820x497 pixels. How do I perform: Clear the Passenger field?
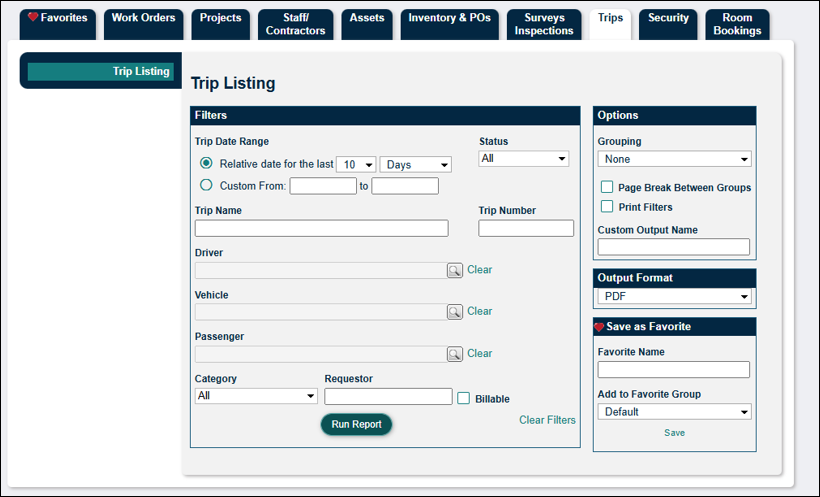pyautogui.click(x=480, y=354)
